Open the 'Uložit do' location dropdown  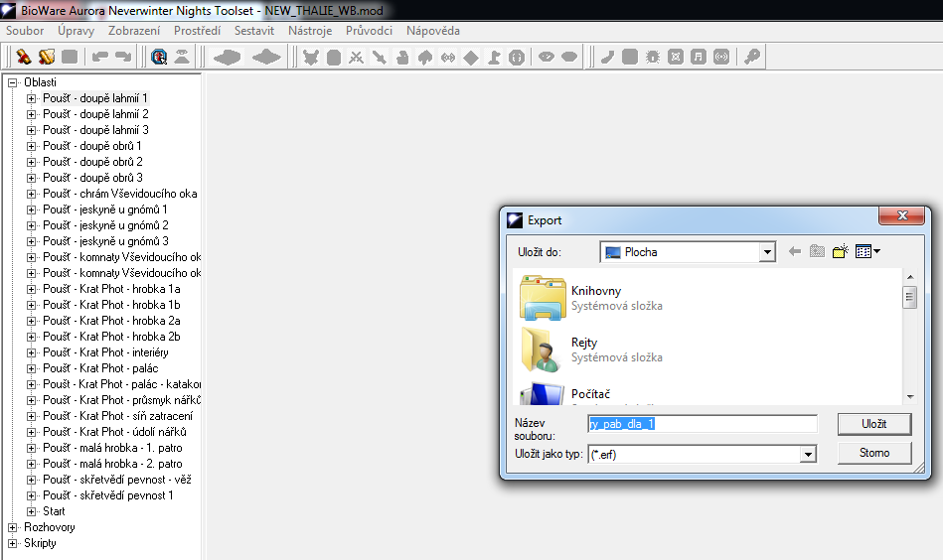766,252
